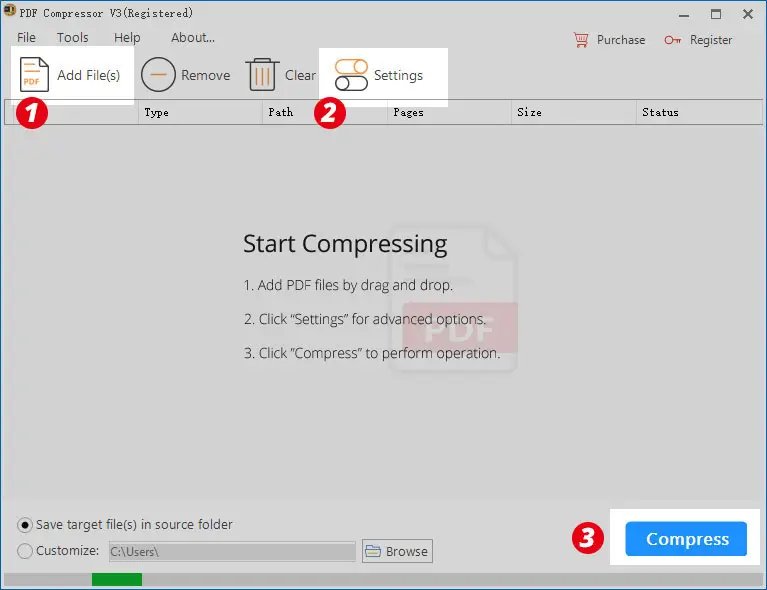Maximize the PDF Compressor window

pos(716,14)
